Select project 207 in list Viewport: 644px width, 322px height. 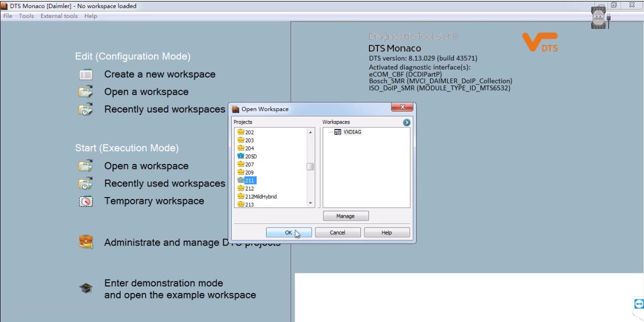tap(250, 164)
